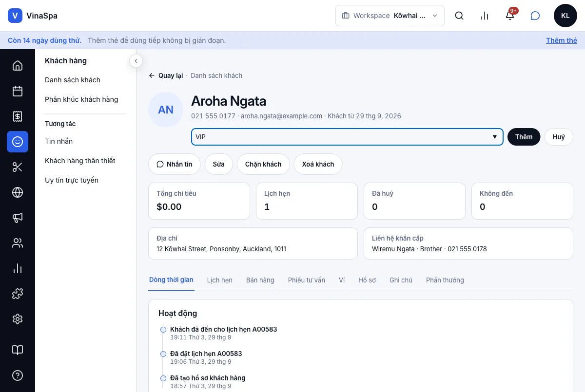Open the megaphone marketing icon
This screenshot has height=392, width=585.
coord(18,218)
